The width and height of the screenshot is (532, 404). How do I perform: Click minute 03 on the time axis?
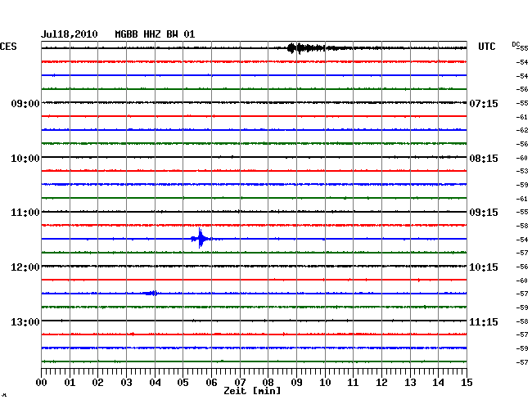(126, 382)
